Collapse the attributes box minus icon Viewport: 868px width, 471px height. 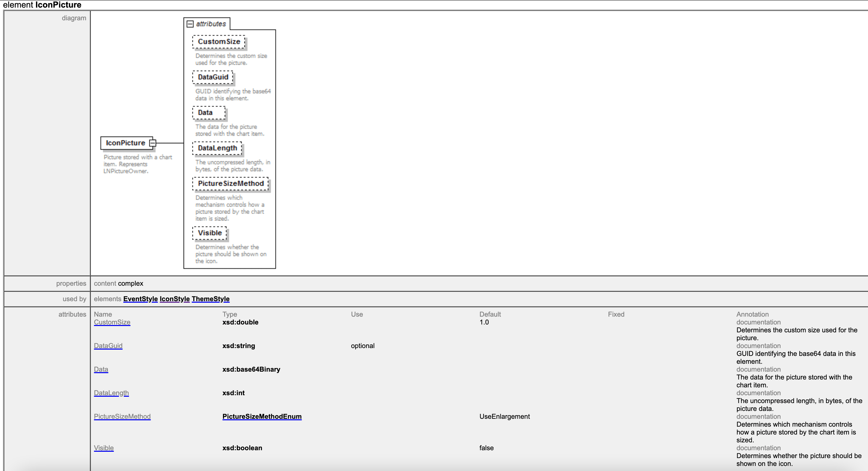[x=190, y=24]
